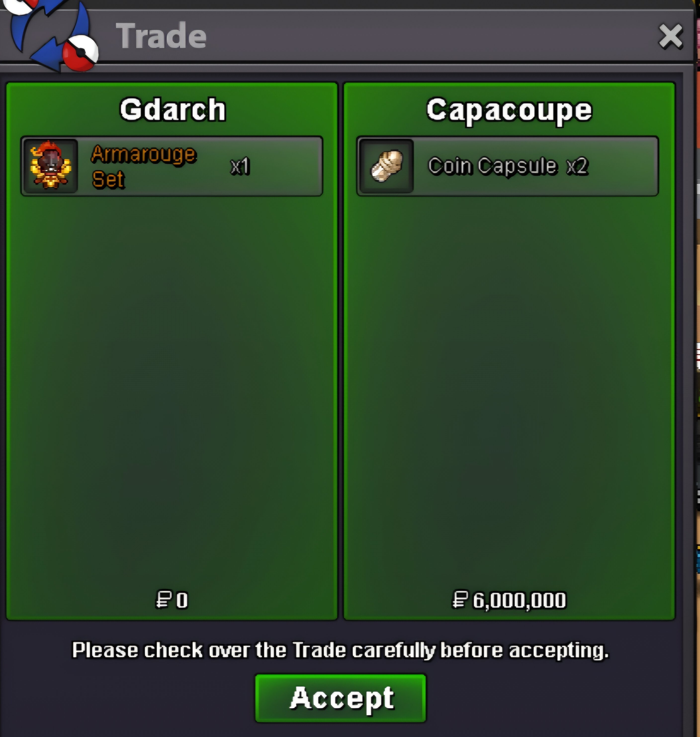Click the empty area in Capacoupe's panel

509,392
